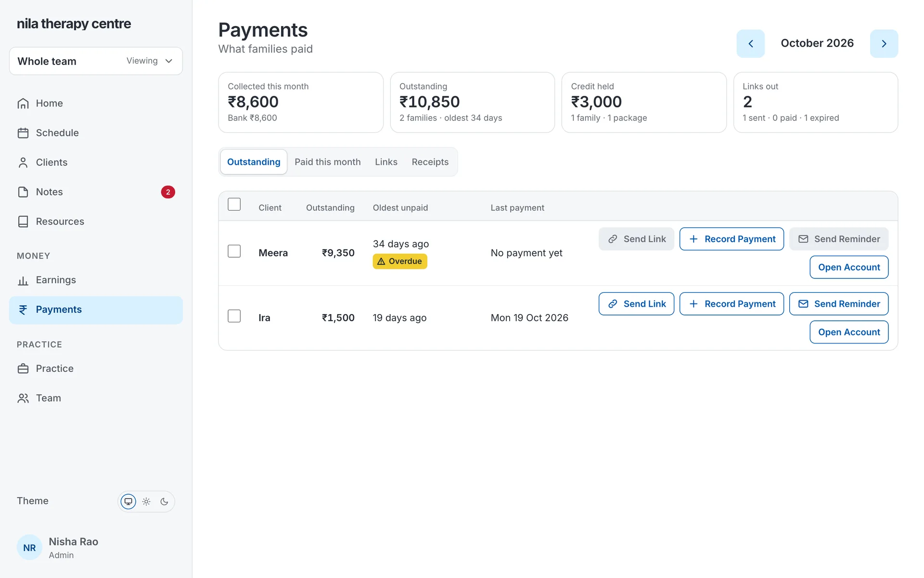
Task: Open Clients from the sidebar
Action: [96, 163]
